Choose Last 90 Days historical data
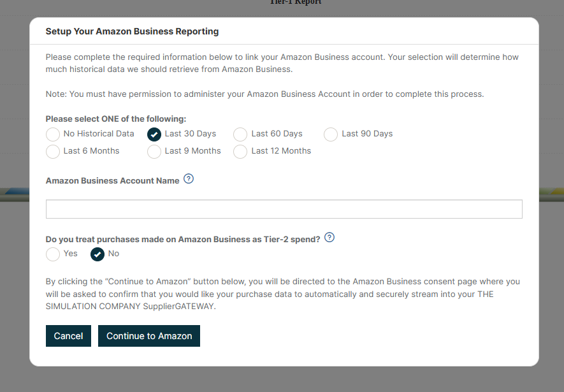The width and height of the screenshot is (564, 392). 331,134
